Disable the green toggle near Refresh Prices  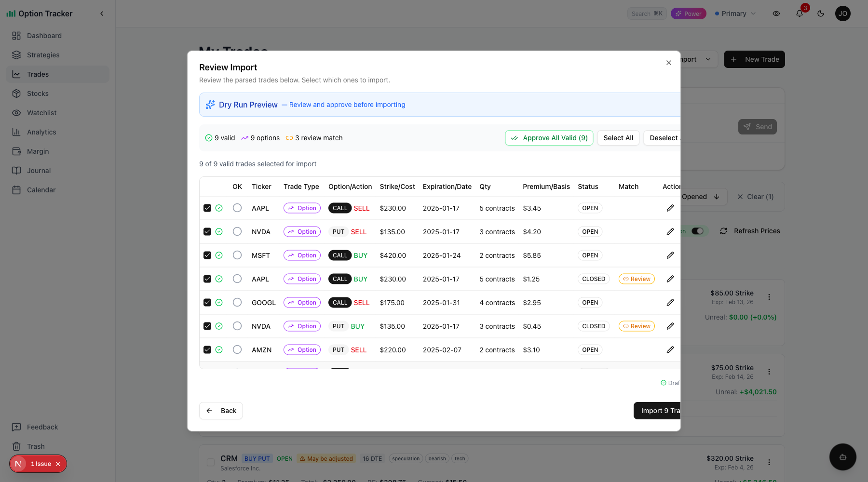[x=698, y=231]
